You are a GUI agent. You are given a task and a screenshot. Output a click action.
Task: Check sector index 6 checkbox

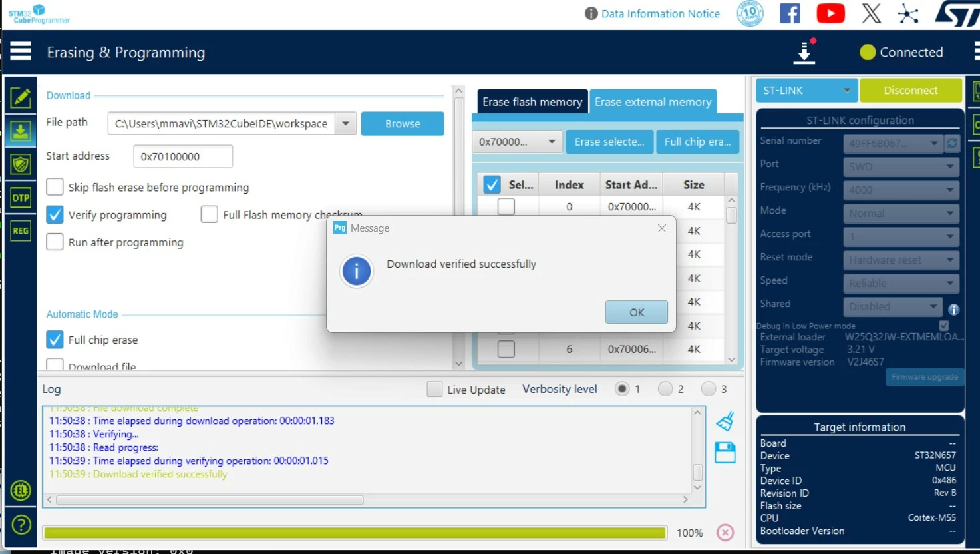click(506, 349)
